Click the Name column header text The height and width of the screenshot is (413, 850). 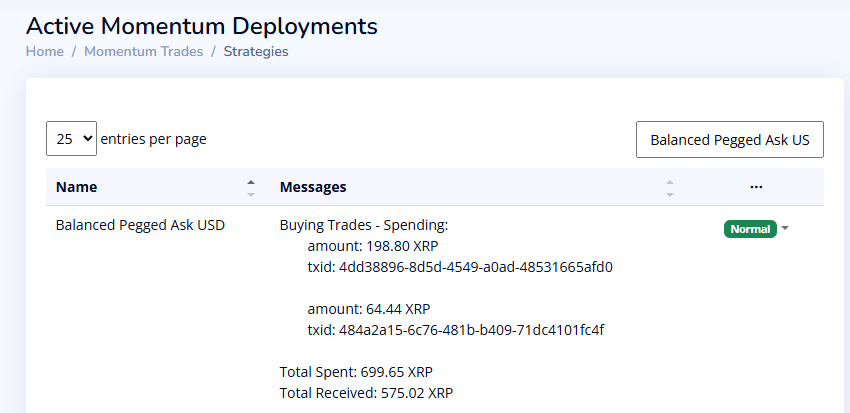[x=77, y=187]
